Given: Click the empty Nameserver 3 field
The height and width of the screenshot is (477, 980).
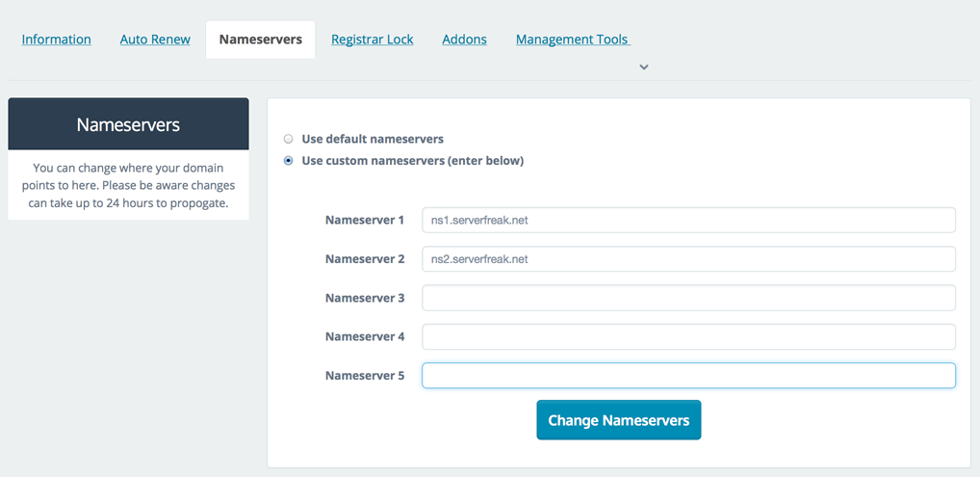Looking at the screenshot, I should [688, 298].
